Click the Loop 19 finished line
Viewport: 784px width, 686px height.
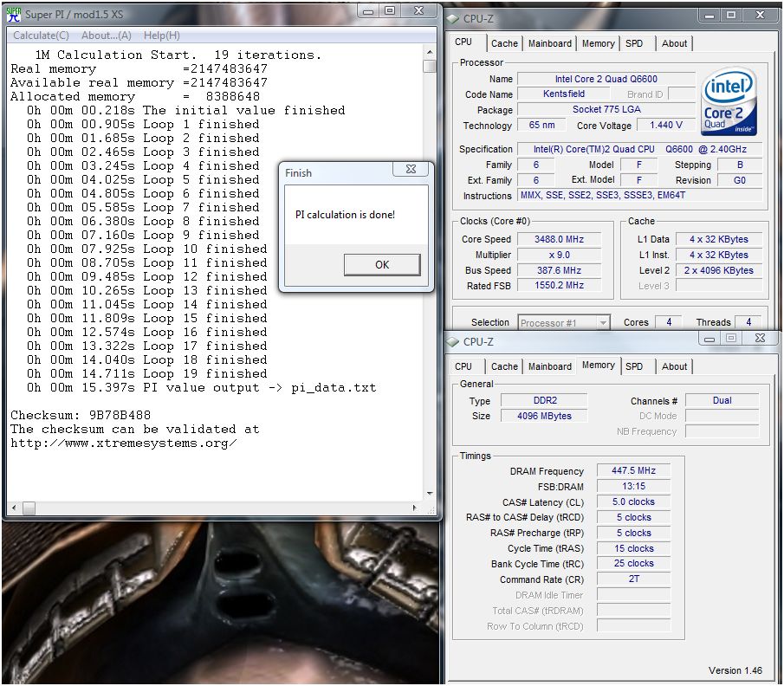(147, 374)
